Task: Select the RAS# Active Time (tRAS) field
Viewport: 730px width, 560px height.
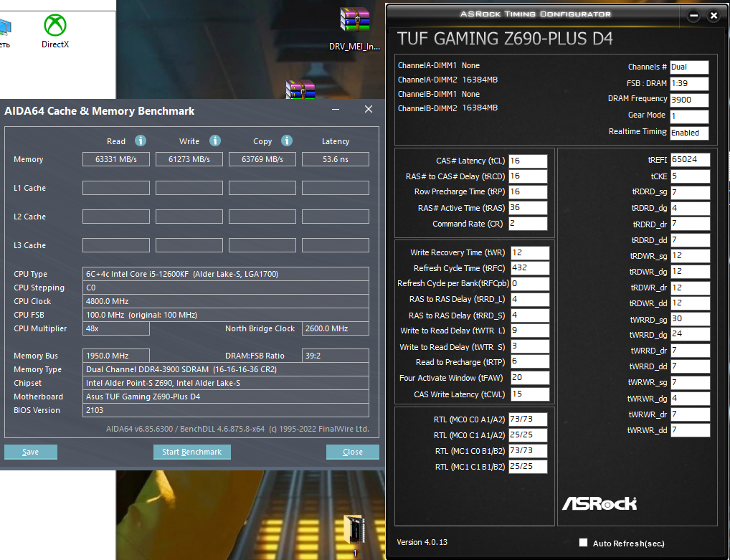Action: pyautogui.click(x=528, y=208)
